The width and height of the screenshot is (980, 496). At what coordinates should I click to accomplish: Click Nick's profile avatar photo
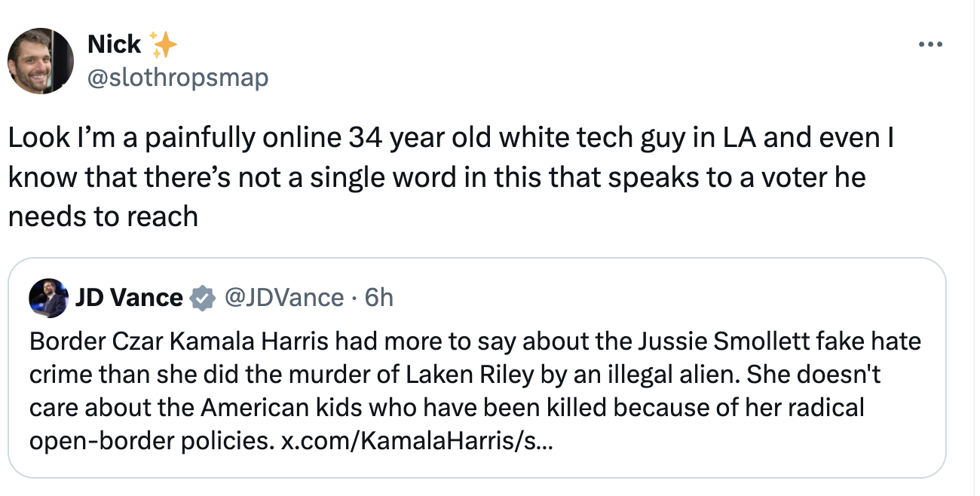click(x=41, y=61)
